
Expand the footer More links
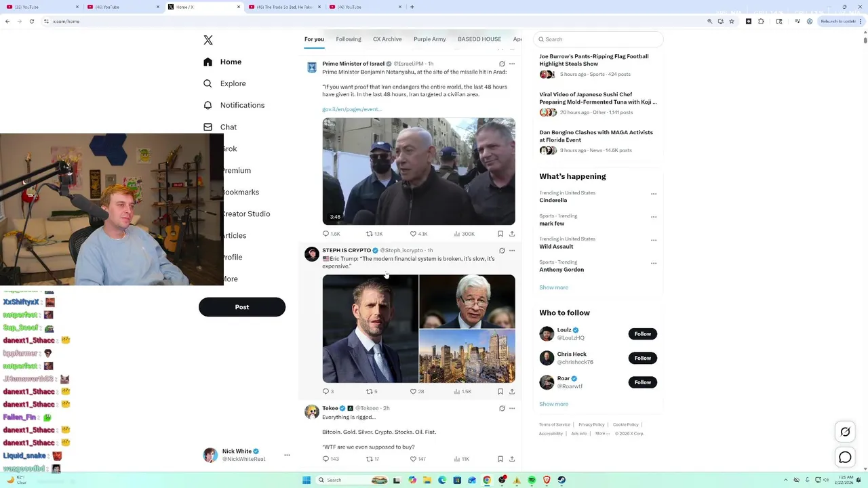602,434
